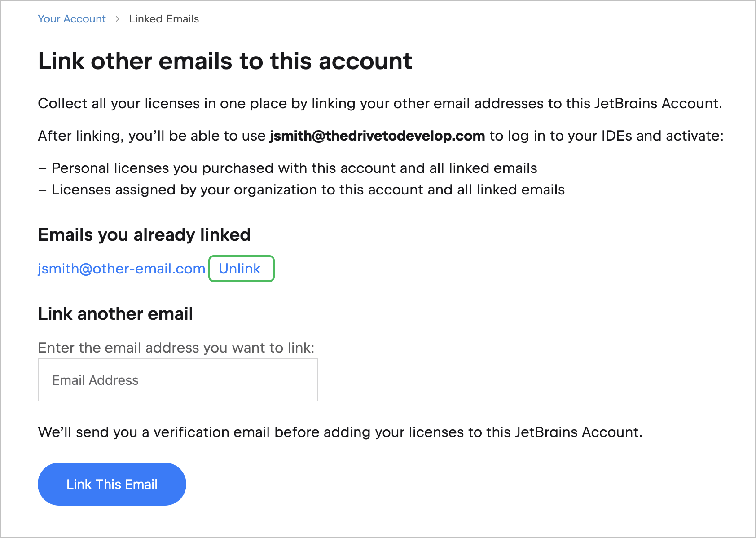Click 'JetBrains Account' in the first paragraph

point(657,104)
